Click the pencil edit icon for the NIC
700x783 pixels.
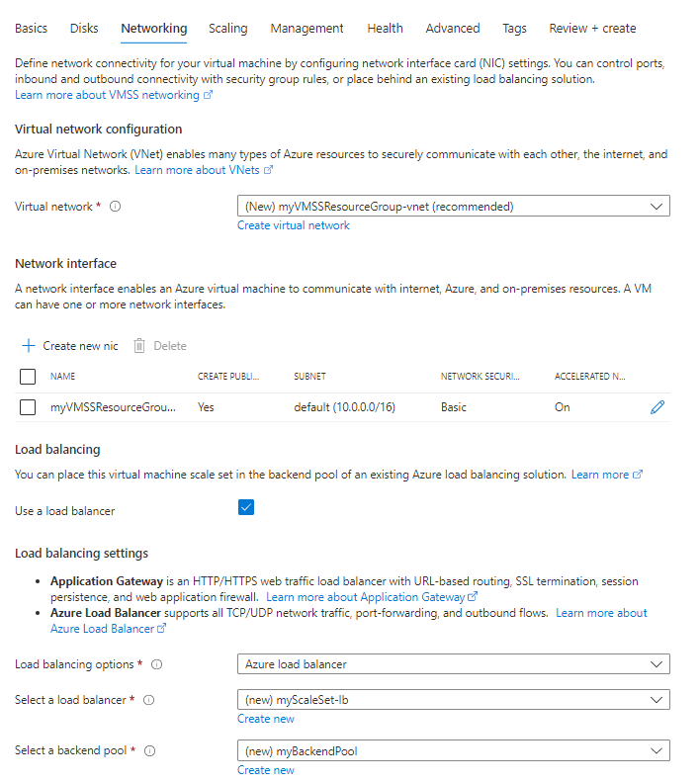[657, 407]
